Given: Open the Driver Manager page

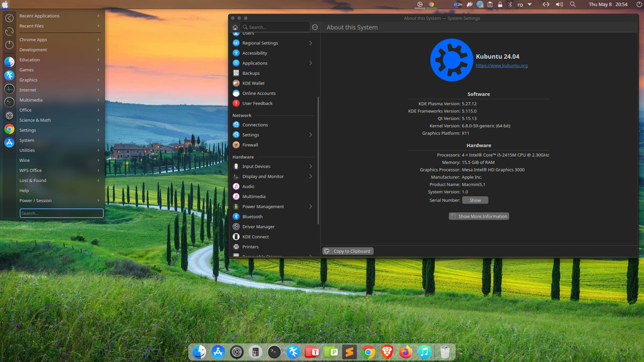Looking at the screenshot, I should point(274,226).
